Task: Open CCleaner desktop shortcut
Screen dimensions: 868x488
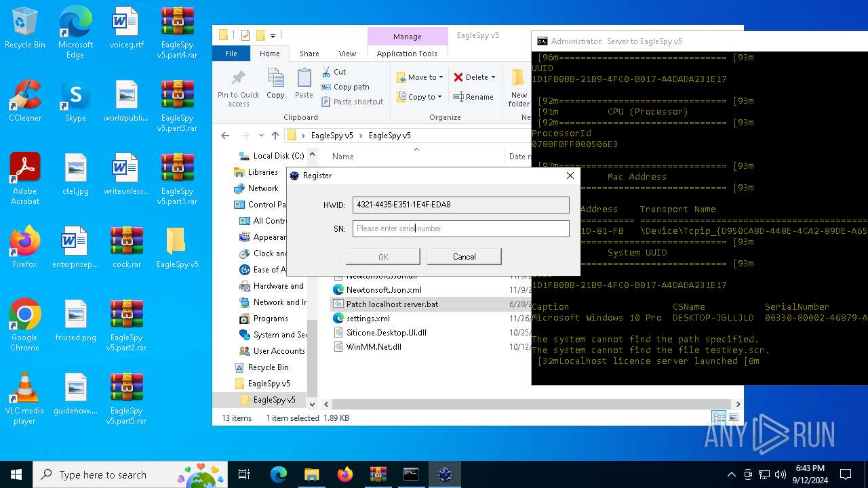Action: (x=24, y=100)
